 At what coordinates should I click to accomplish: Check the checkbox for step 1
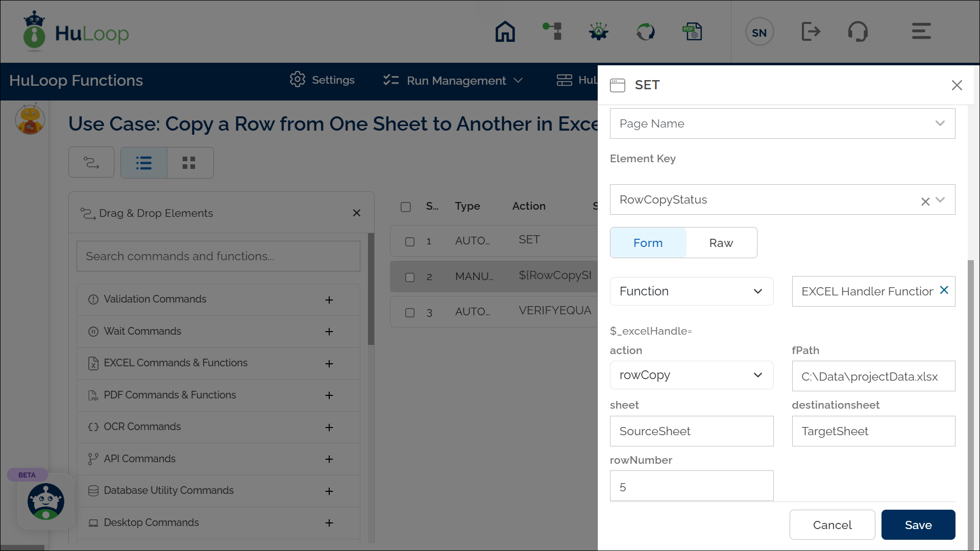click(x=410, y=241)
